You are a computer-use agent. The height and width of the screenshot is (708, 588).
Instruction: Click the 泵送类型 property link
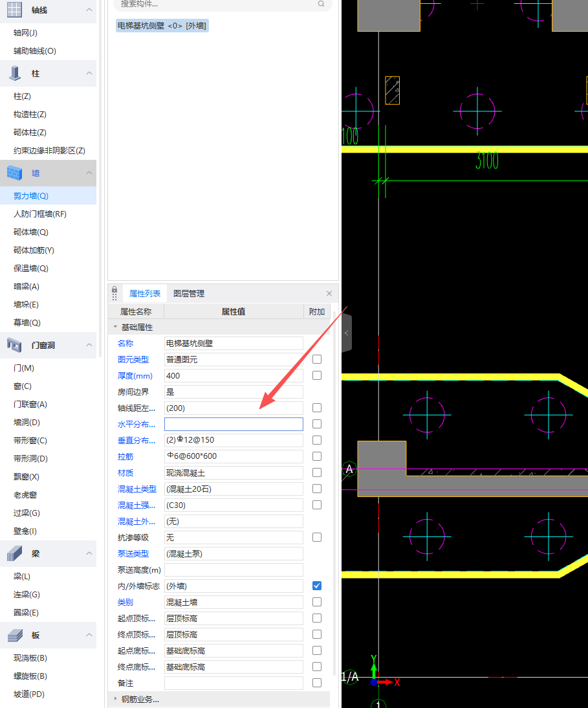click(133, 553)
